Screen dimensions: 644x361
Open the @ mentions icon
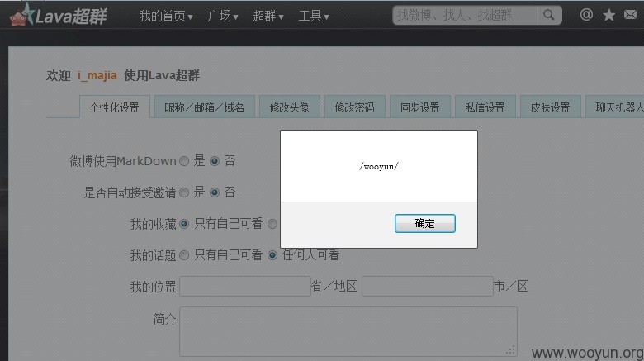click(586, 15)
